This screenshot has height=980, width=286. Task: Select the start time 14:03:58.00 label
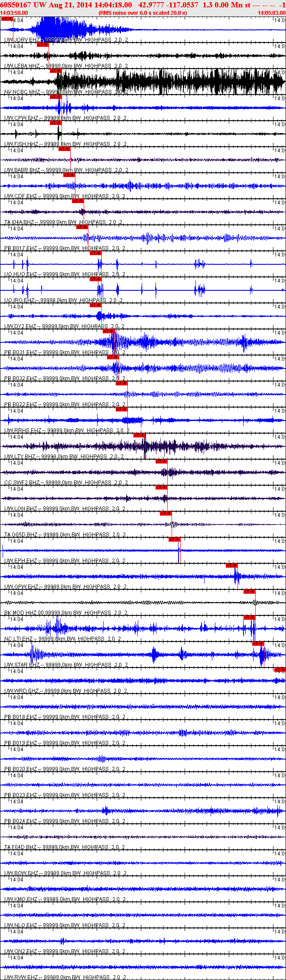(14, 13)
